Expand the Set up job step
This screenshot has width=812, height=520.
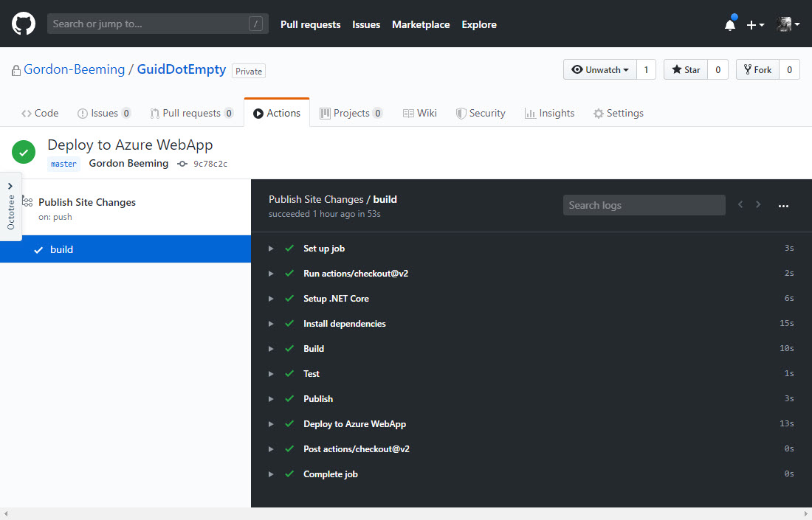(x=271, y=249)
